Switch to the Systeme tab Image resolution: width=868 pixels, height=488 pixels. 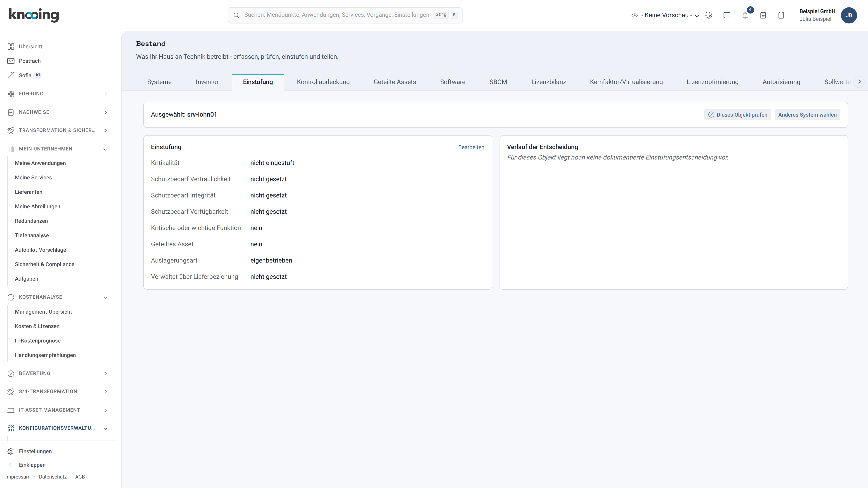point(159,82)
